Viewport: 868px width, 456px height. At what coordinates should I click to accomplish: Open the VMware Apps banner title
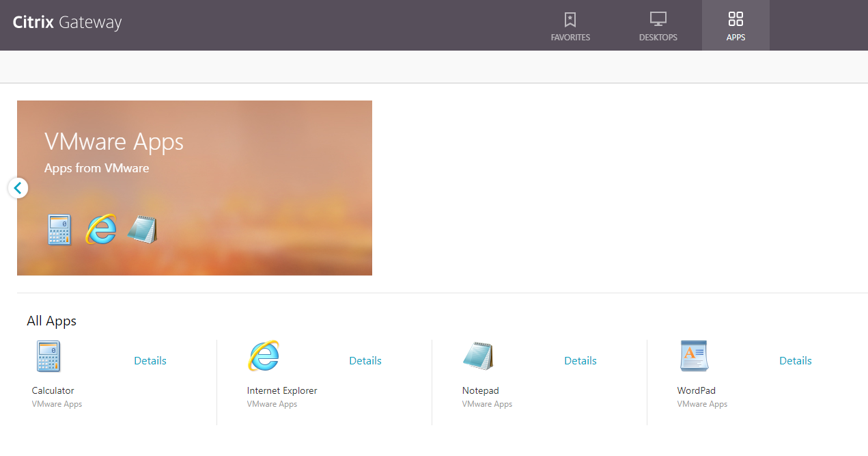(114, 142)
